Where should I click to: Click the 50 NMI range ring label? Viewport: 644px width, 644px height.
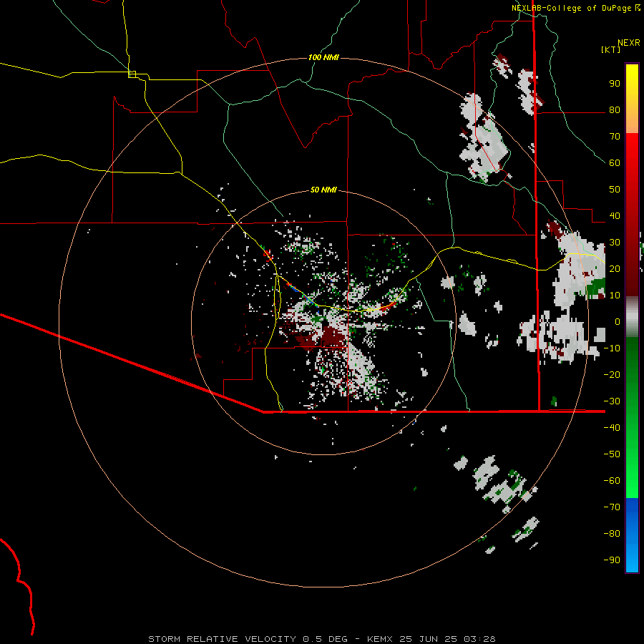[323, 190]
